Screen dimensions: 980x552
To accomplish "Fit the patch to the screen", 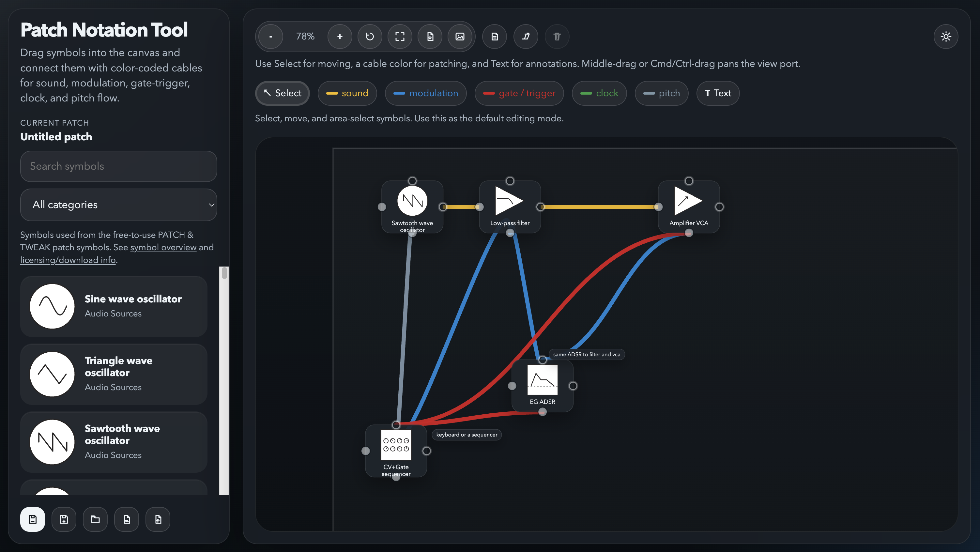I will 400,37.
